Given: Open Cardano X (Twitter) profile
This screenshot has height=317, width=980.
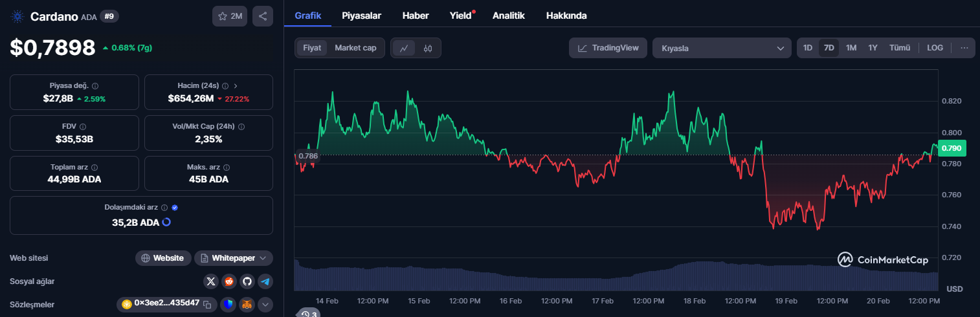Looking at the screenshot, I should point(211,281).
